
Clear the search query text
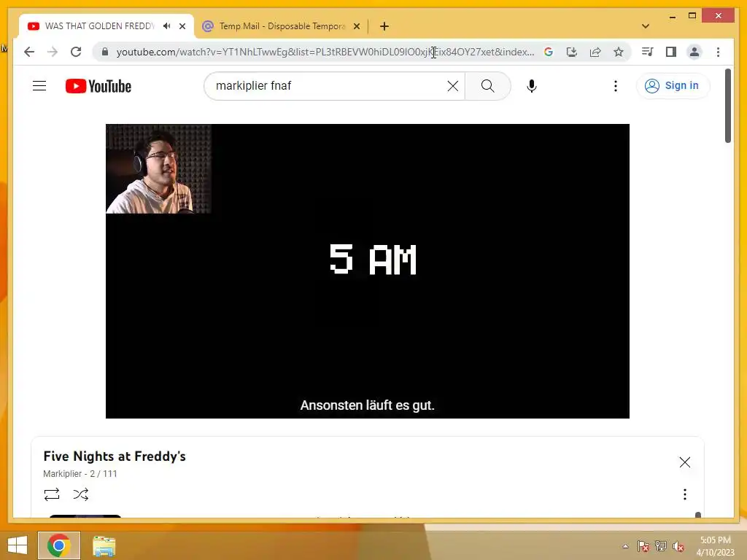[x=453, y=86]
